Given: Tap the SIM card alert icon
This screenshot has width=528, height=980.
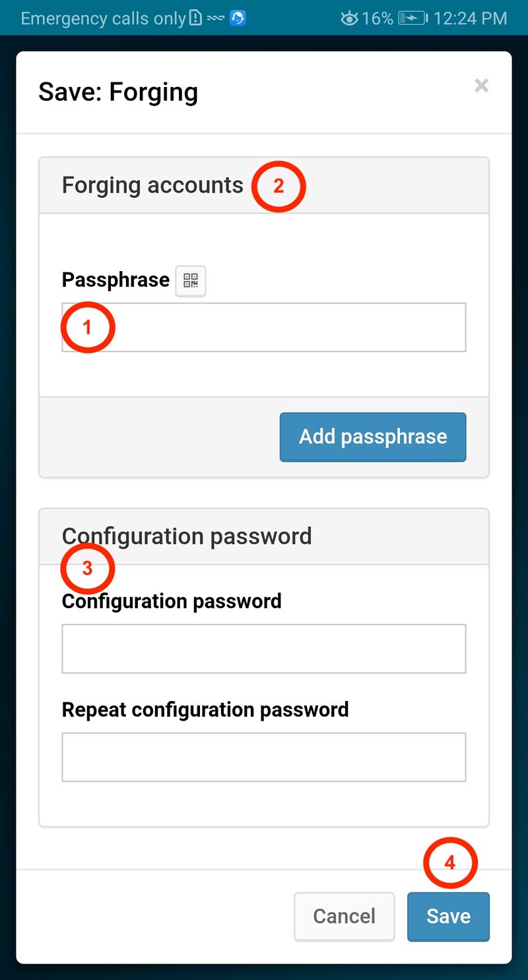Looking at the screenshot, I should 195,18.
